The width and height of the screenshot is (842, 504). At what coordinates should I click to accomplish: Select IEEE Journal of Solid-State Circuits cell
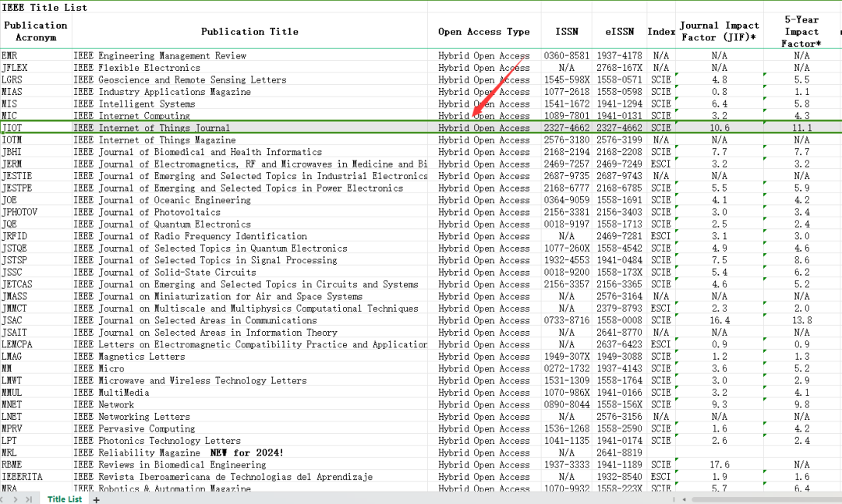tap(249, 272)
